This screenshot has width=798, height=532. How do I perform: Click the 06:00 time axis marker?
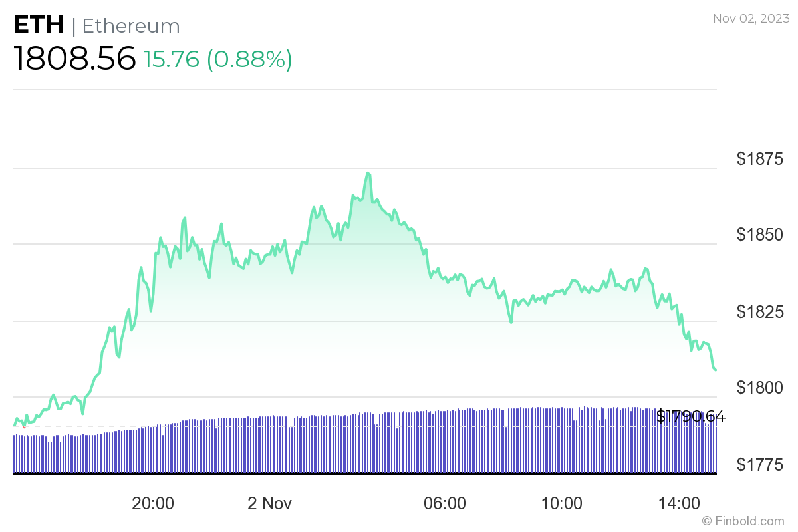pos(445,503)
